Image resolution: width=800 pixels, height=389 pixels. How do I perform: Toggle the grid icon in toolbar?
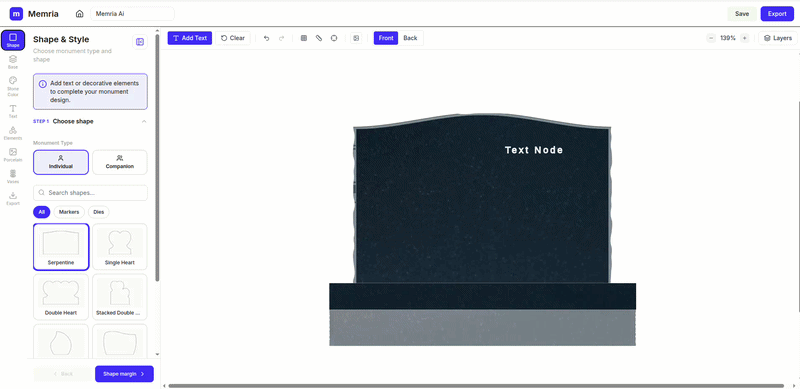point(304,38)
